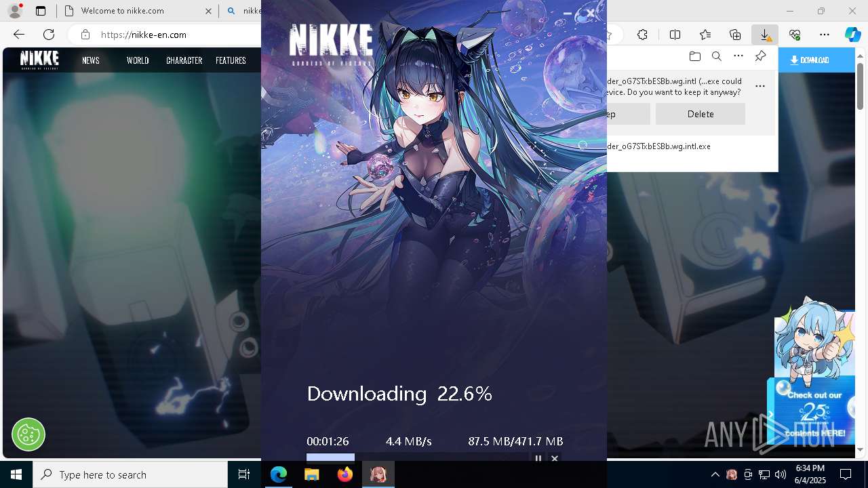Go back in Edge browser
The width and height of the screenshot is (868, 488).
coord(19,35)
